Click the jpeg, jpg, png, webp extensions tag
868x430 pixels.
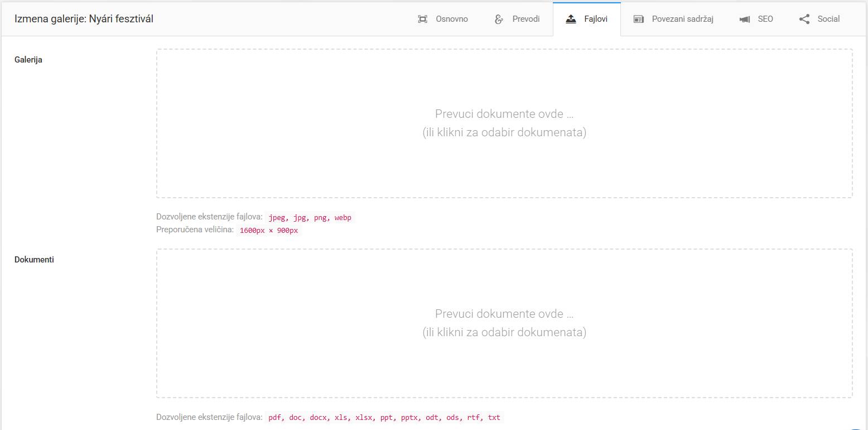pos(310,218)
